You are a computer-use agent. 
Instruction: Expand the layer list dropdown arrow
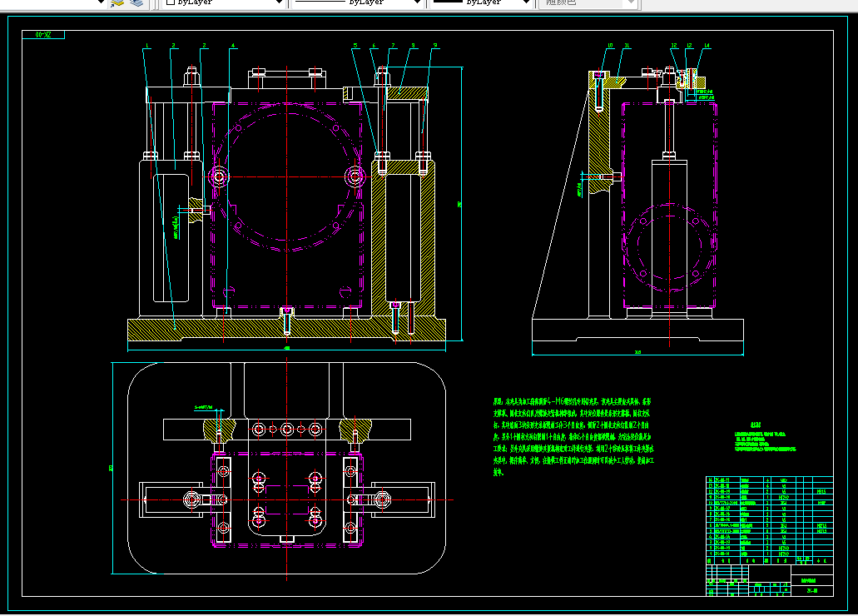[101, 2]
